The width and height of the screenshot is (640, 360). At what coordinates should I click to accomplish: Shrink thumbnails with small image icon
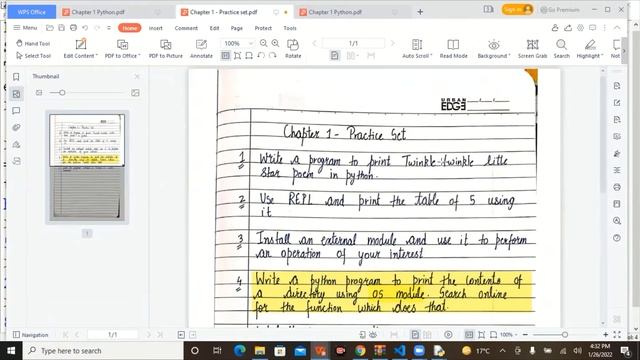point(39,93)
